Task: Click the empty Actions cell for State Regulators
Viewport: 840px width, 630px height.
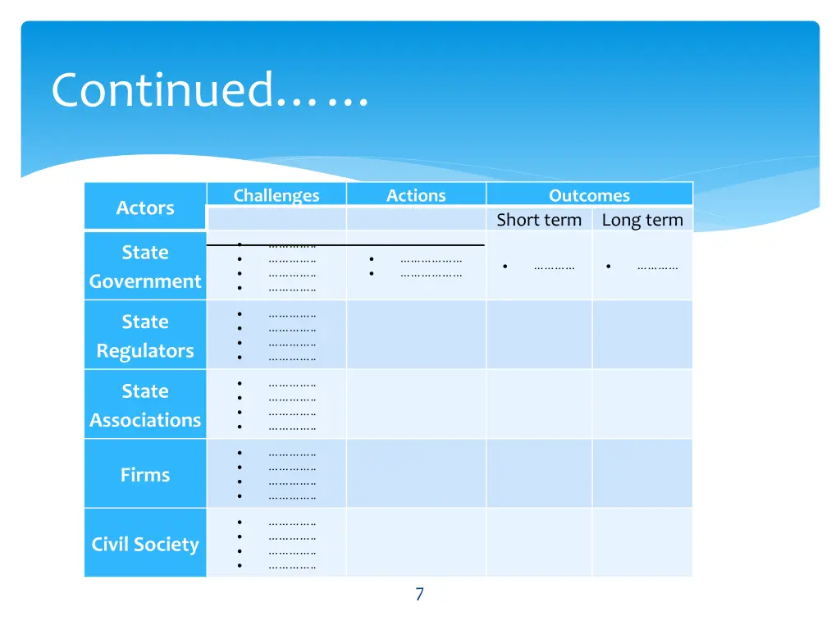Action: pos(416,336)
